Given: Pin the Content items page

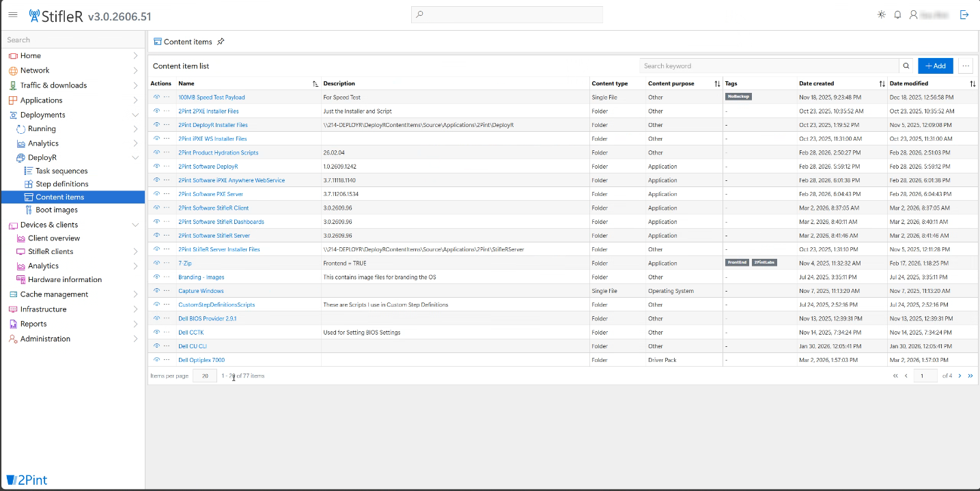Looking at the screenshot, I should pos(221,42).
